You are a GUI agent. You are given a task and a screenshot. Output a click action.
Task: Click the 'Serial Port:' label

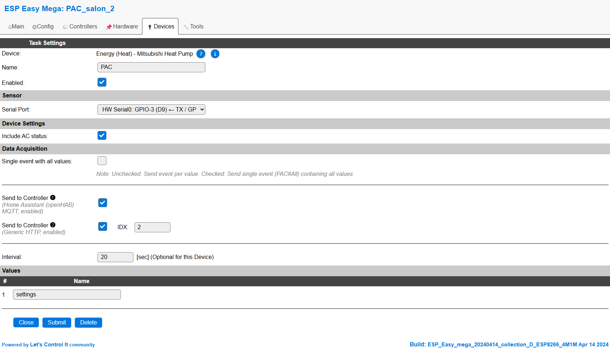pos(16,110)
